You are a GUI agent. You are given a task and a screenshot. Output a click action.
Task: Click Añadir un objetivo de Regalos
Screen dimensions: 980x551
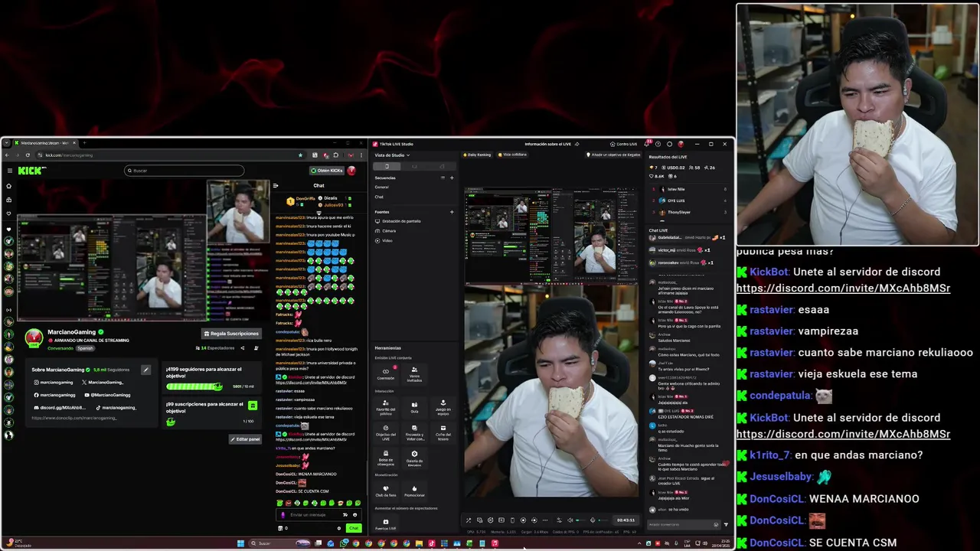(x=612, y=155)
